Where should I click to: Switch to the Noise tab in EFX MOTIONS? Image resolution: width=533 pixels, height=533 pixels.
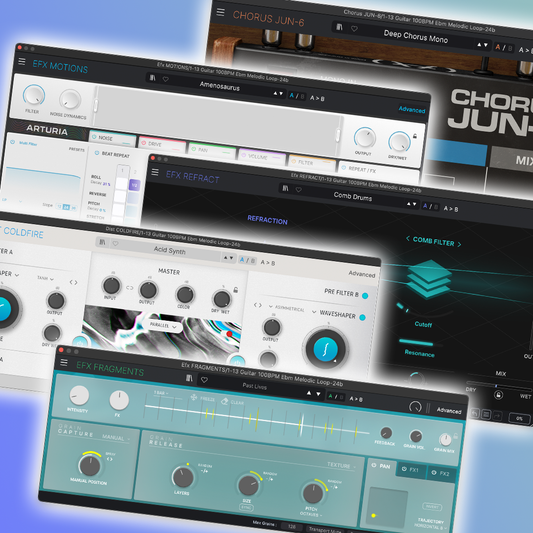112,139
